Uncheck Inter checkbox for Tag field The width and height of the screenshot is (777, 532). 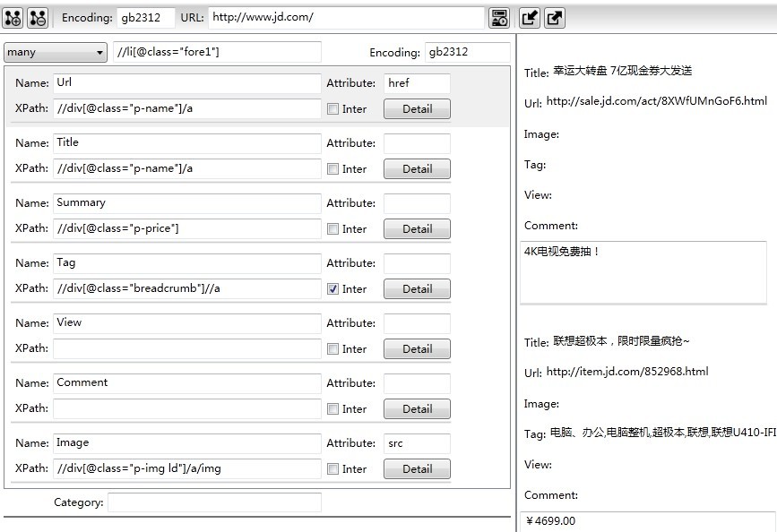coord(333,288)
